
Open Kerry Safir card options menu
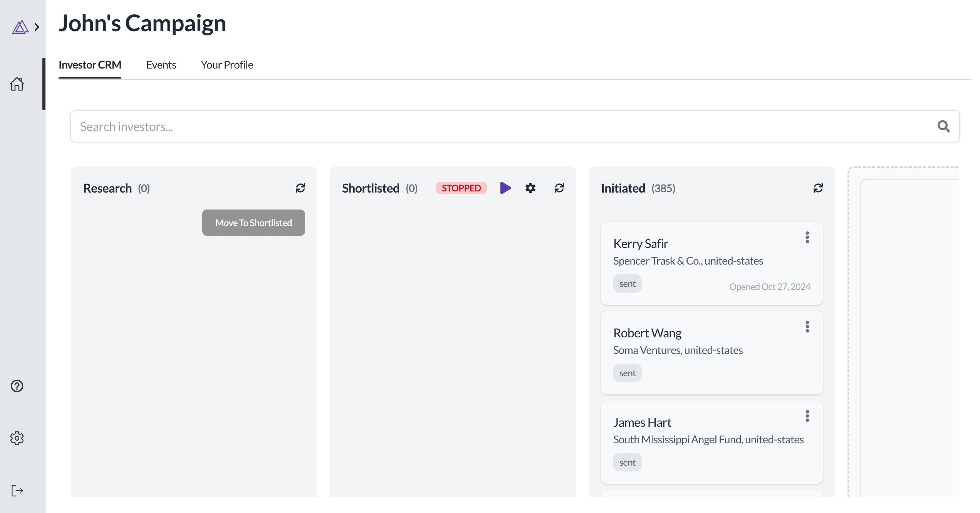tap(807, 237)
